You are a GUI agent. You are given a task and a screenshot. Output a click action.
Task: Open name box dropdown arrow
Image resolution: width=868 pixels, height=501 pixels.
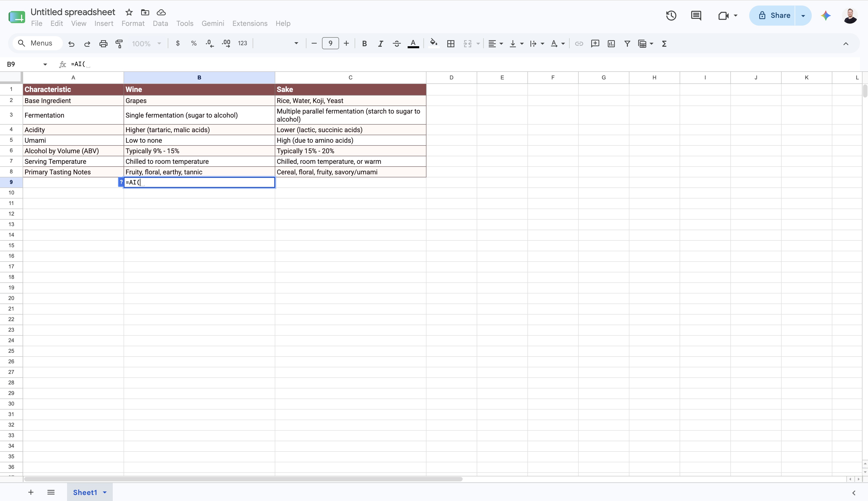pyautogui.click(x=45, y=64)
